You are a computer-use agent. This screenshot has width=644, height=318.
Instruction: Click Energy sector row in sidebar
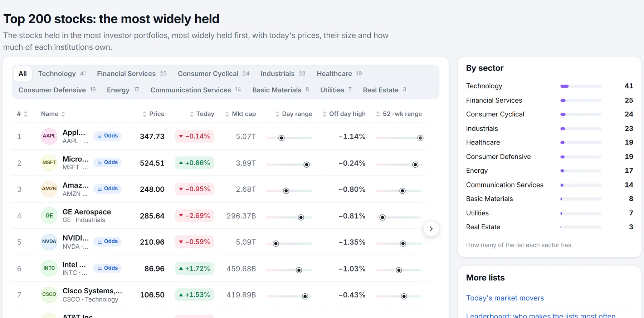click(550, 171)
